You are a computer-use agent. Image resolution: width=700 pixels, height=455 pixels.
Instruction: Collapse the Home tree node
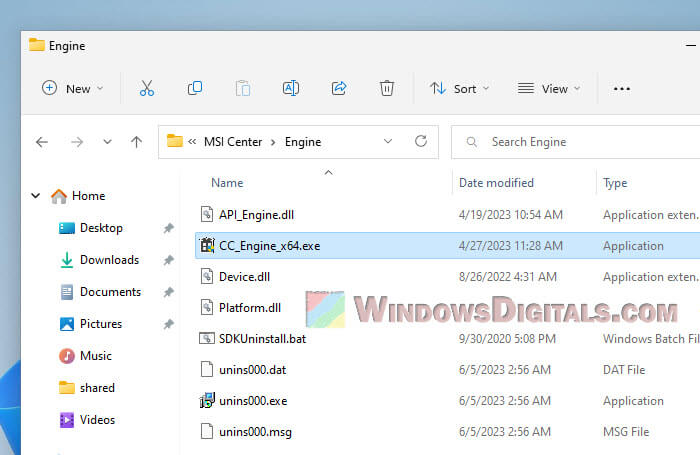[36, 196]
